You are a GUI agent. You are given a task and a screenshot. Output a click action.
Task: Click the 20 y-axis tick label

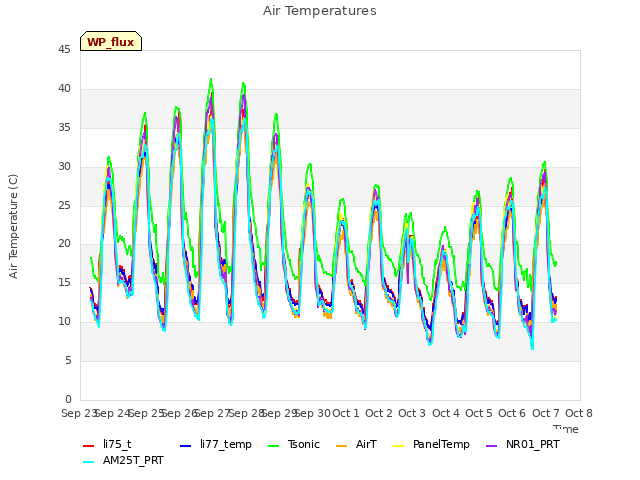click(64, 244)
